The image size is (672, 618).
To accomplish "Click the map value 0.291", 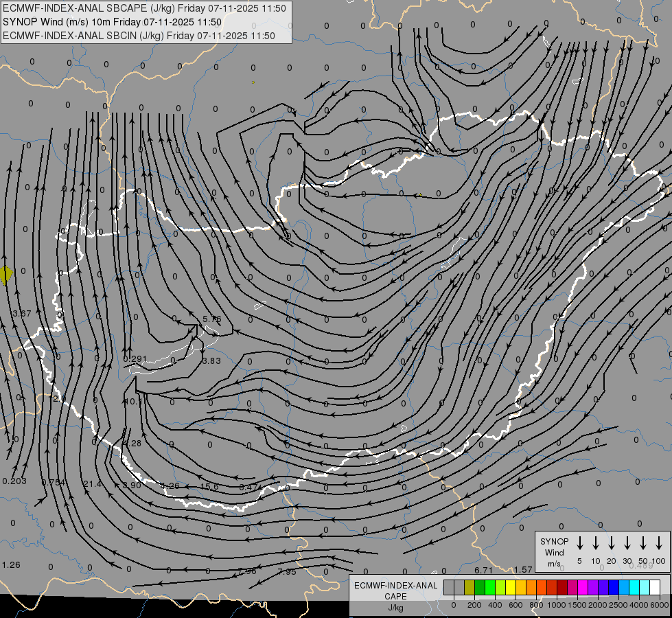I will click(x=135, y=359).
